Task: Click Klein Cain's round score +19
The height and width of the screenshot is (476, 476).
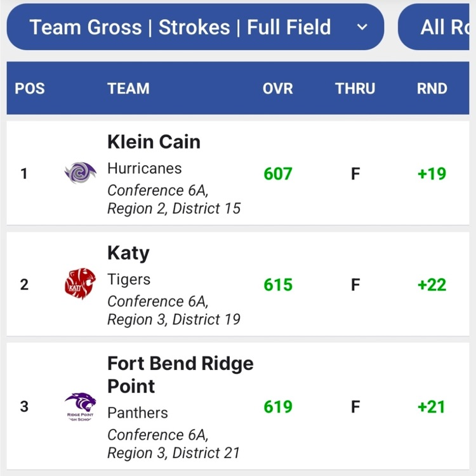Action: point(432,173)
